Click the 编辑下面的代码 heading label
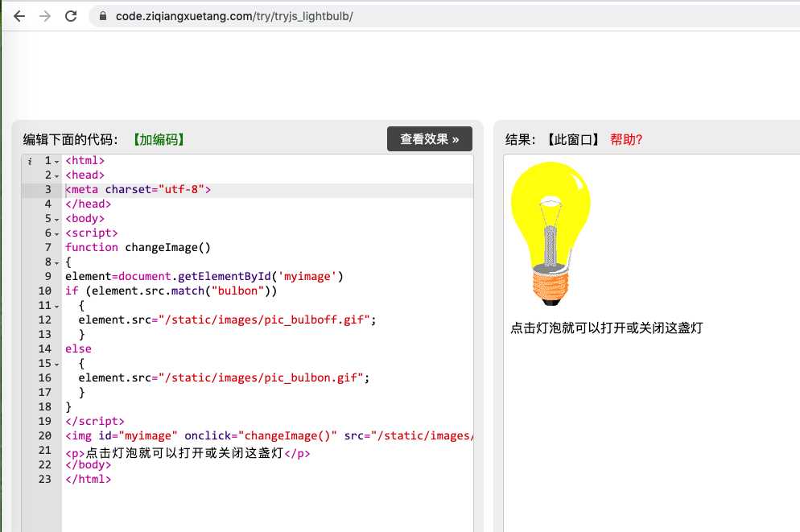Image resolution: width=800 pixels, height=532 pixels. point(70,139)
